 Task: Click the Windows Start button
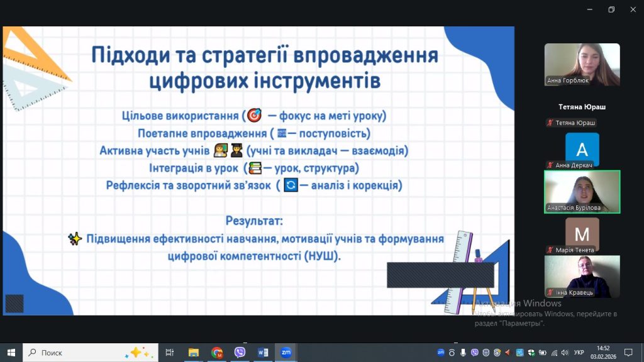coord(11,353)
